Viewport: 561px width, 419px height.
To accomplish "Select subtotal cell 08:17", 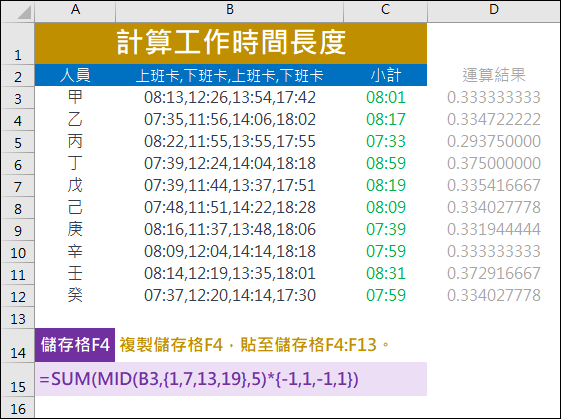I will 385,120.
